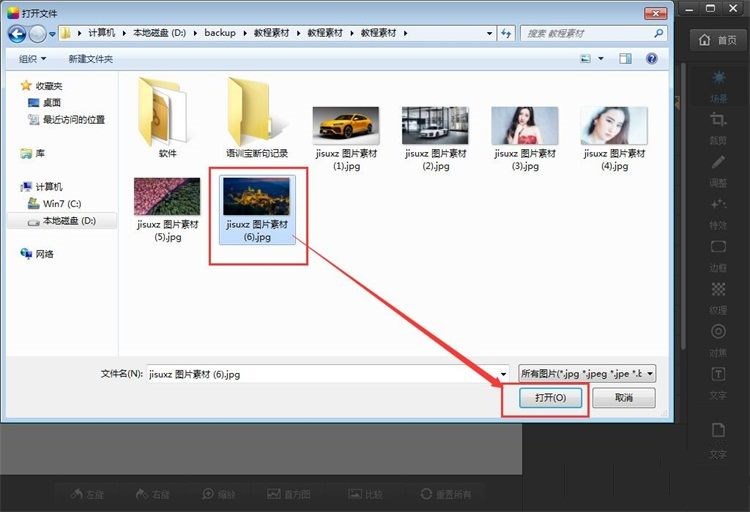Select the 裁剪 crop tool
The width and height of the screenshot is (750, 512).
(x=718, y=126)
